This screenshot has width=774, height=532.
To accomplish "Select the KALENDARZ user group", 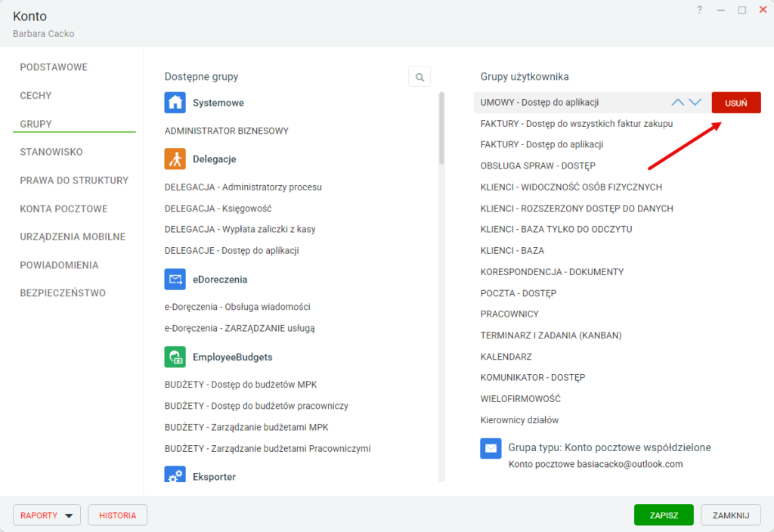I will (506, 357).
